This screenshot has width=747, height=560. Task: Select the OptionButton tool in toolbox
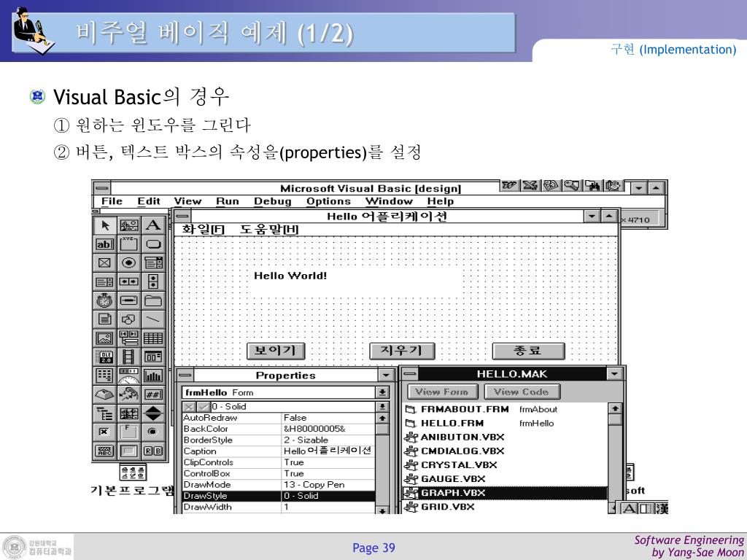click(x=129, y=262)
